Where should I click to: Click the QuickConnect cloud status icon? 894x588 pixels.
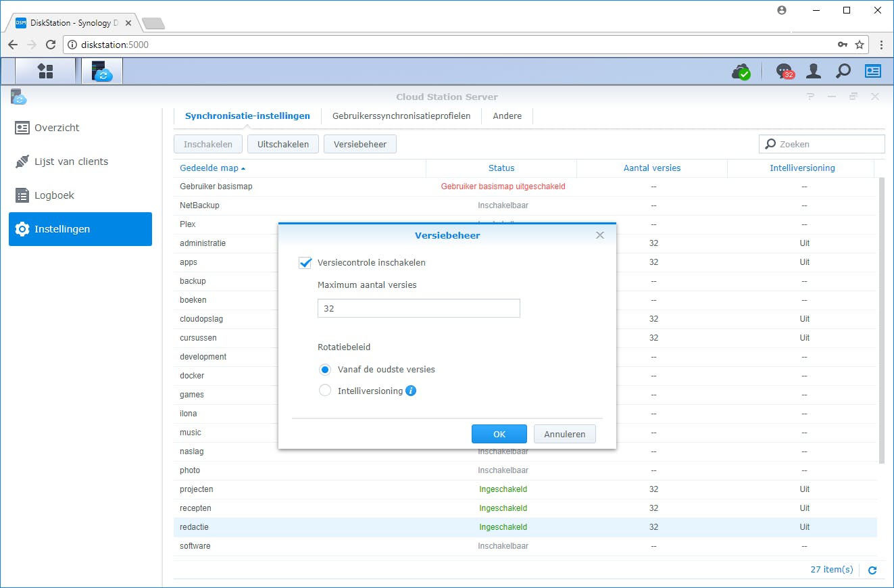pos(741,70)
